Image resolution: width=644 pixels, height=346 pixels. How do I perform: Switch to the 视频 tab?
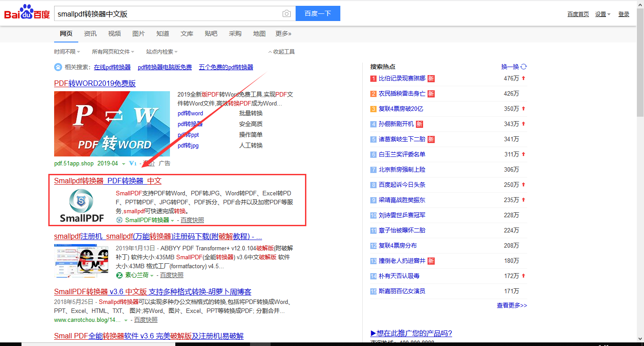point(114,34)
